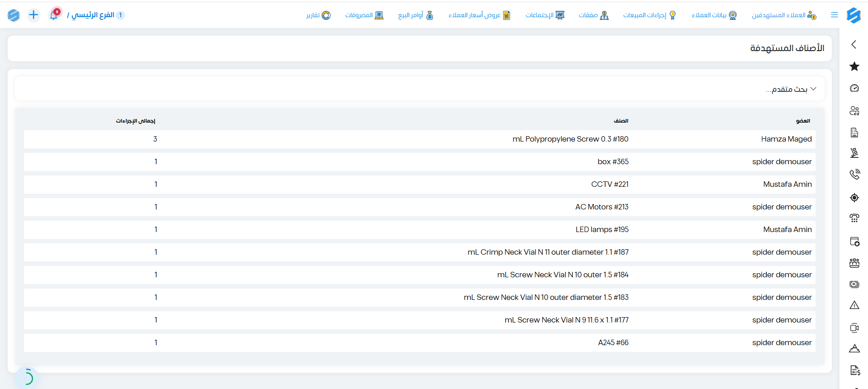Viewport: 868px width, 389px height.
Task: Open the warning triangle icon in sidebar
Action: pyautogui.click(x=854, y=305)
